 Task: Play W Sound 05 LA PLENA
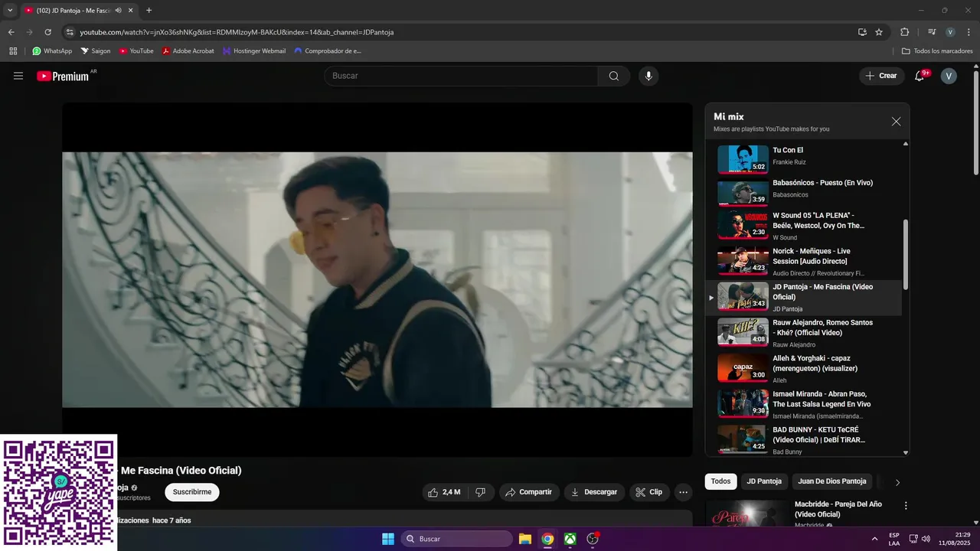point(804,226)
